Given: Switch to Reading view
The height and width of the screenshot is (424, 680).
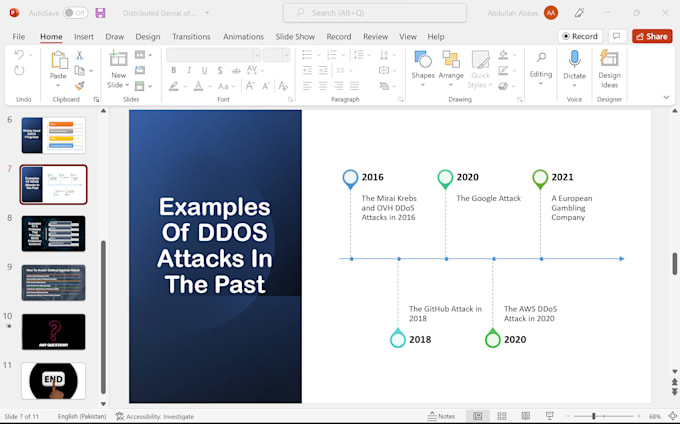Looking at the screenshot, I should pos(526,416).
